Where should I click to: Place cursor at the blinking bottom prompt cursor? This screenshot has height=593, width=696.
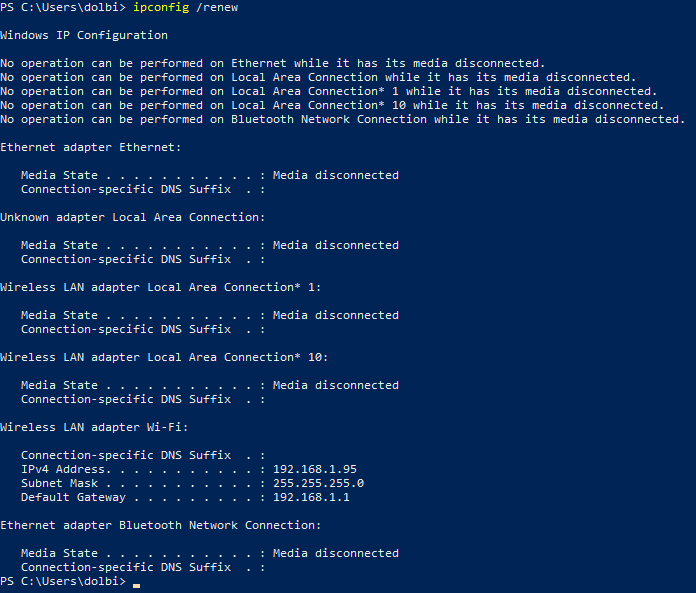(136, 582)
